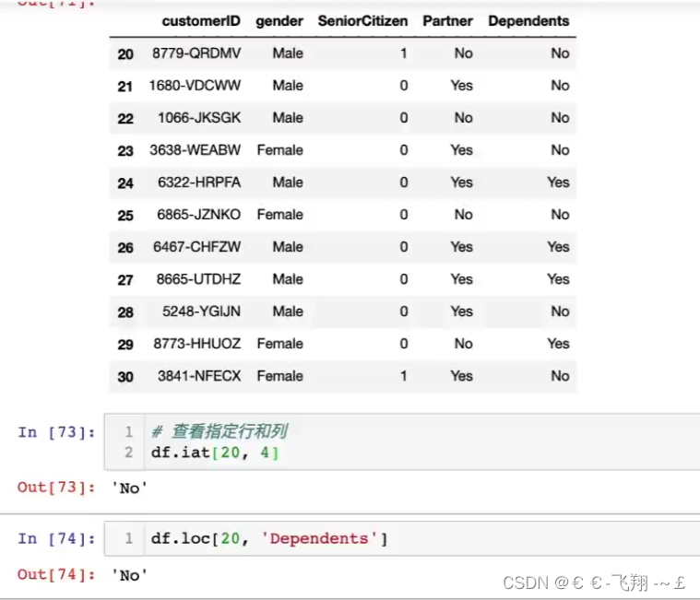Select customer ID 6467-CHFZW cell
This screenshot has width=700, height=600.
tap(196, 247)
